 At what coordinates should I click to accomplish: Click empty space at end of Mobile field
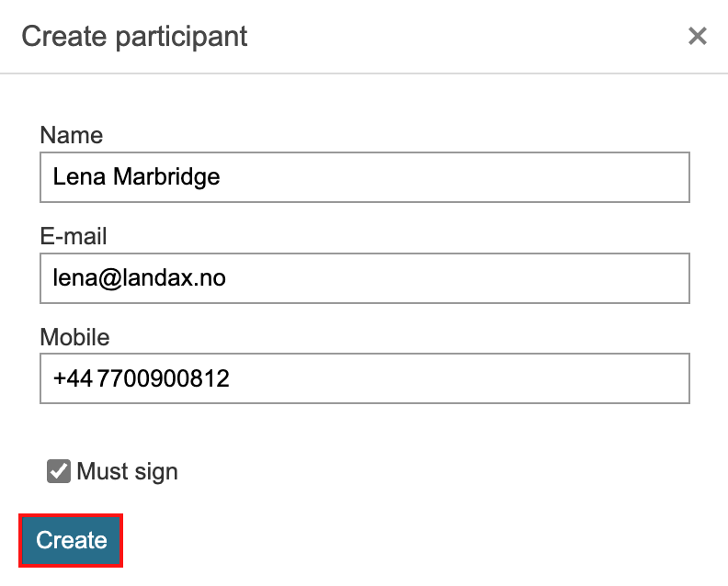[x=552, y=378]
